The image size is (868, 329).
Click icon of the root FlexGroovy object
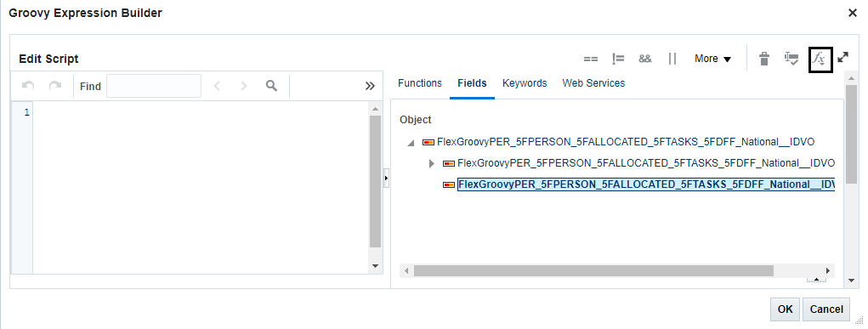428,142
